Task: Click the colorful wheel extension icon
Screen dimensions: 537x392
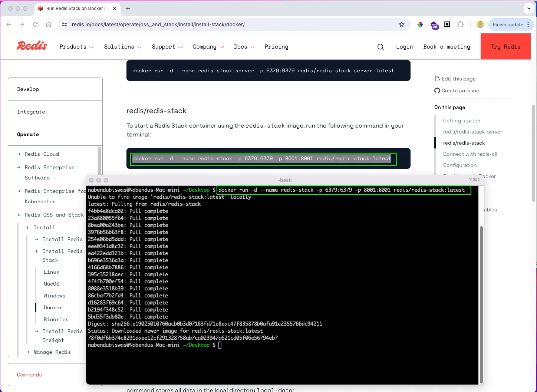Action: pyautogui.click(x=420, y=24)
